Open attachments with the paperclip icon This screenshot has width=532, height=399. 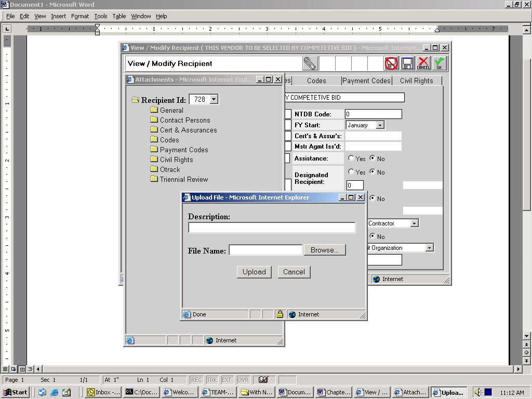click(x=310, y=63)
